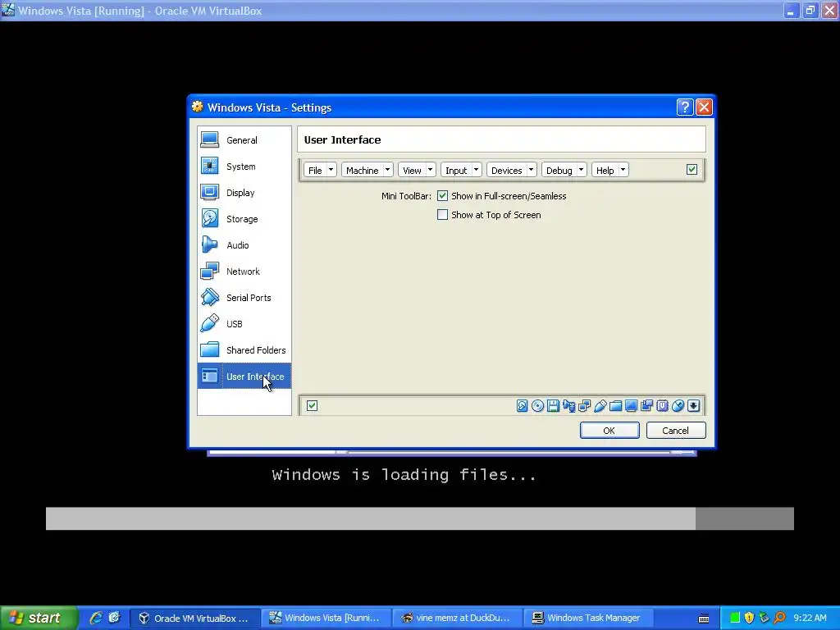Viewport: 840px width, 630px height.
Task: Select the keyboard host key indicator icon
Action: point(693,405)
